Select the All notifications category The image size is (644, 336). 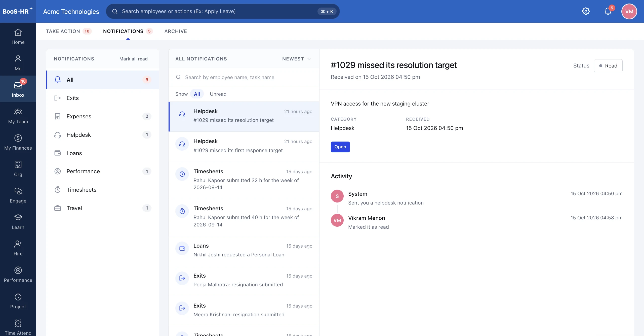click(x=103, y=80)
